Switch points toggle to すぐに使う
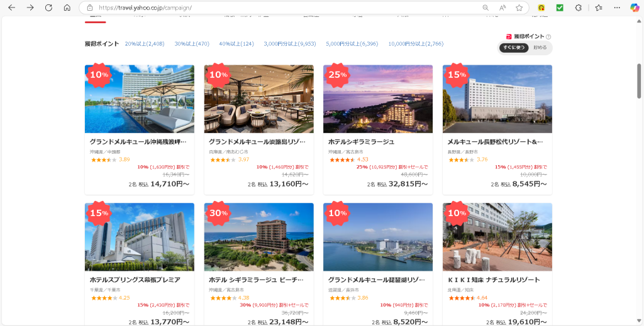644x326 pixels. tap(514, 48)
